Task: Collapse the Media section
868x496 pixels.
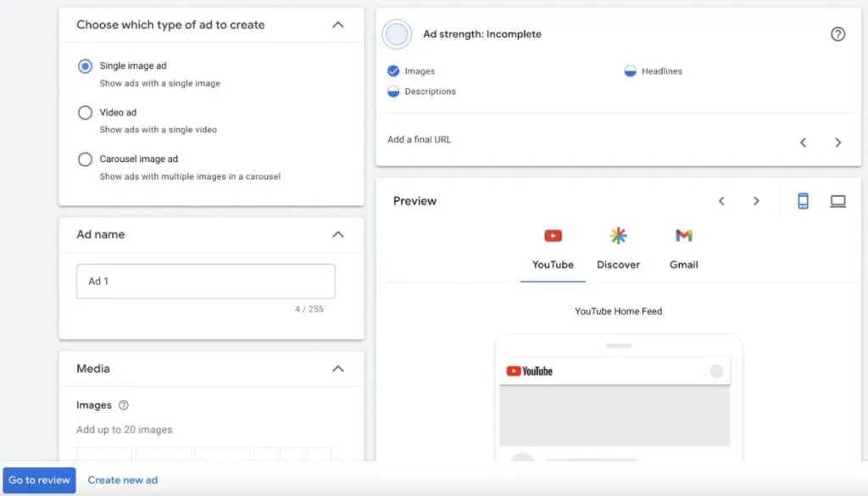Action: click(337, 369)
